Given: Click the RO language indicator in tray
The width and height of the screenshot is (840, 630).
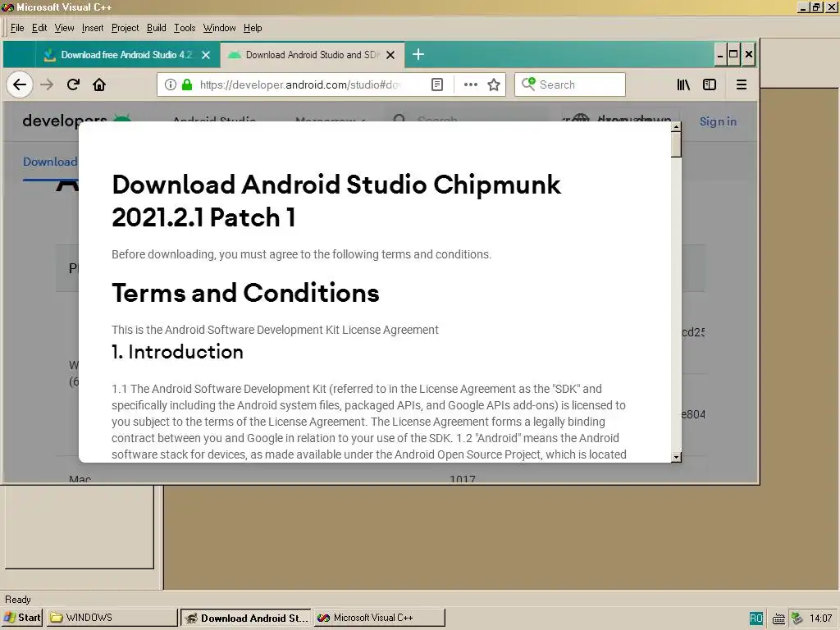Looking at the screenshot, I should pos(756,619).
